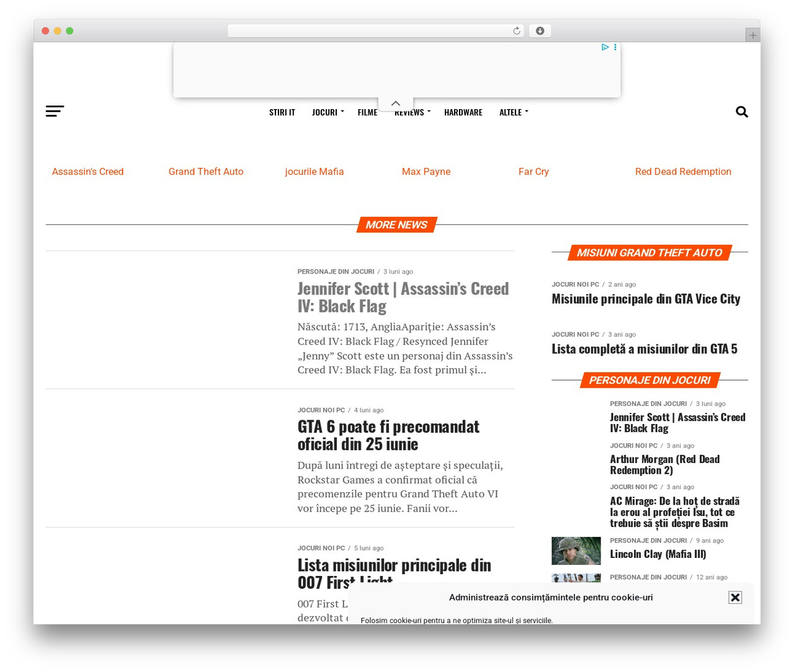
Task: Open sidebar Jennifer Scott Black Flag article
Action: (x=677, y=423)
